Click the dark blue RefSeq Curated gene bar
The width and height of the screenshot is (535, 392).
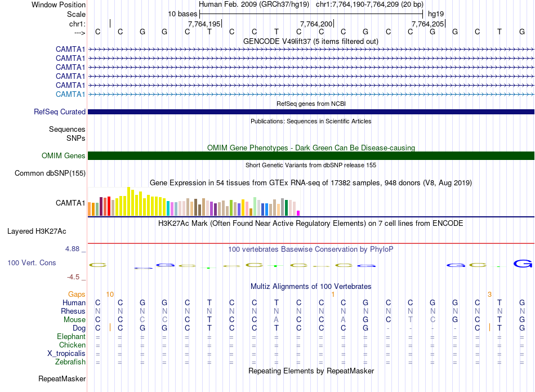point(311,112)
